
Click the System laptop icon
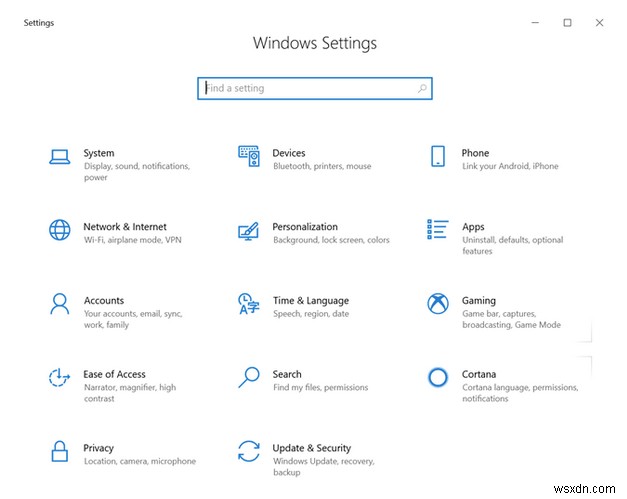coord(60,157)
